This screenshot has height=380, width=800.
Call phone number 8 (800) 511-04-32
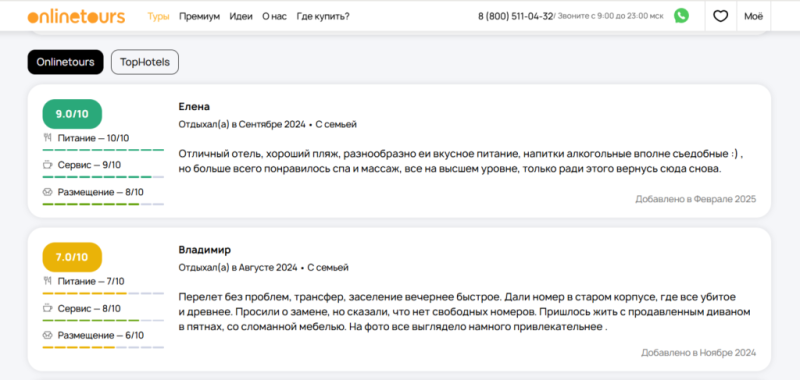point(515,16)
